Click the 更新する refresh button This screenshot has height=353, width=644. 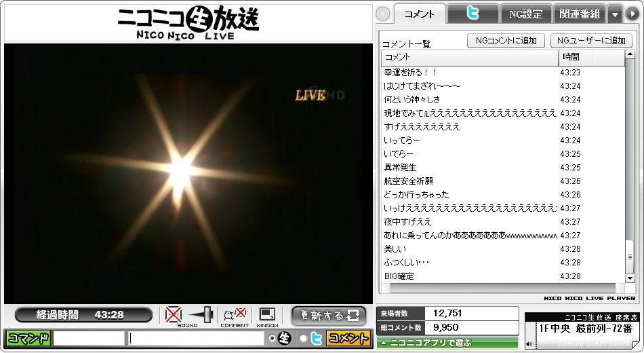[x=329, y=316]
